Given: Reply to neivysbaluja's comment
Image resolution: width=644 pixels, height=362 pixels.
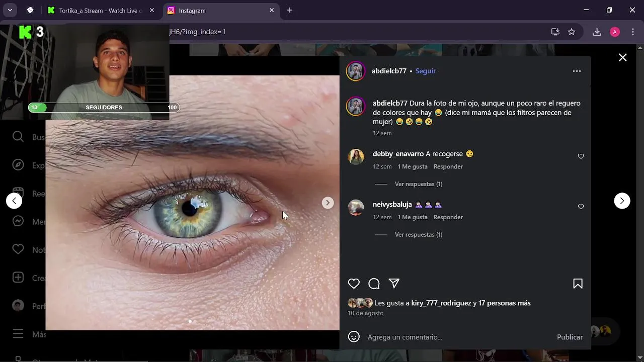Looking at the screenshot, I should click(448, 217).
